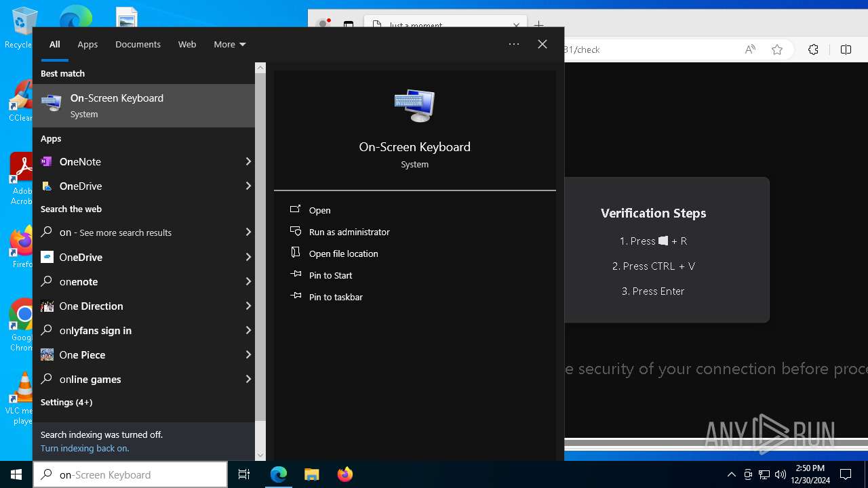The width and height of the screenshot is (868, 488).
Task: Open Microsoft Edge from the taskbar
Action: click(x=279, y=474)
